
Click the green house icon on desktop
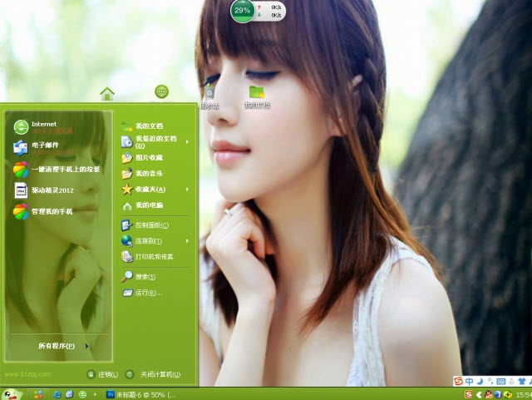tap(106, 93)
